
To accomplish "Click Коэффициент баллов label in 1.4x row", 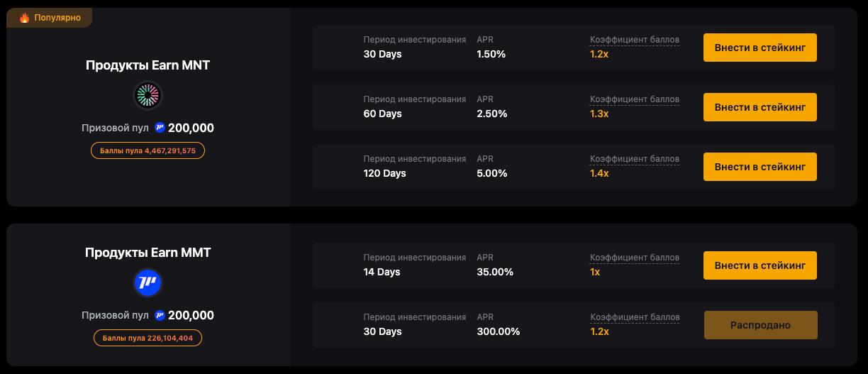I will 634,159.
